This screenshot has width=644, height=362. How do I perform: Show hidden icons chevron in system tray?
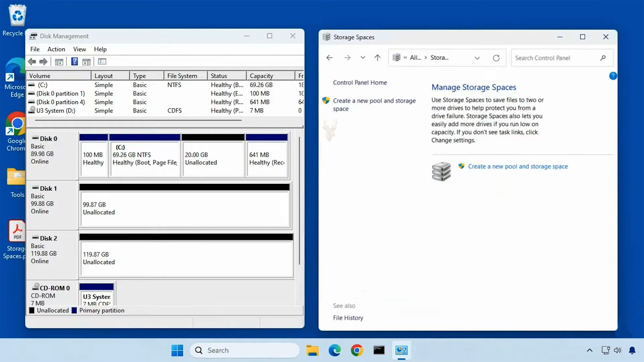590,350
